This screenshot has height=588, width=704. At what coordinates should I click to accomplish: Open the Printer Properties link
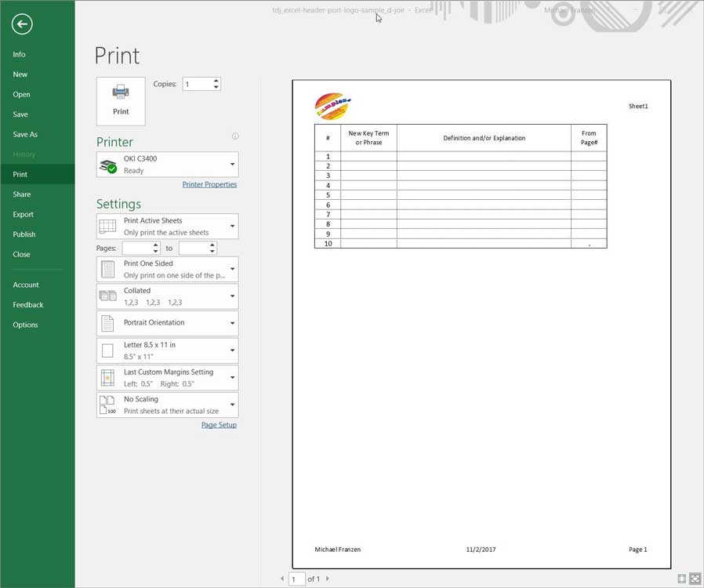209,185
